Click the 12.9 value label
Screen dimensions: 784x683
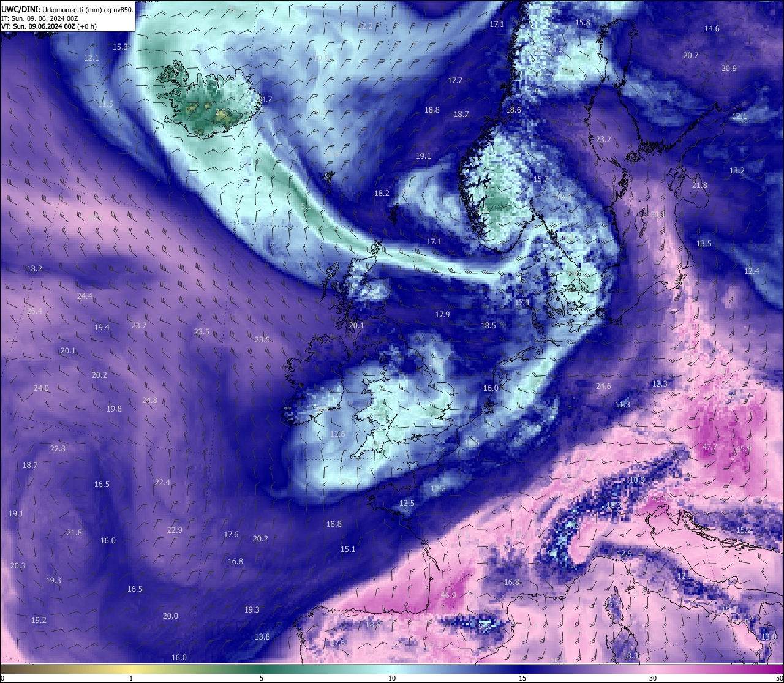pos(624,553)
